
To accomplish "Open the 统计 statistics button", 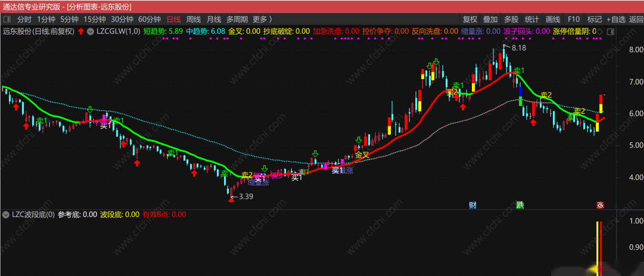I will coord(532,20).
